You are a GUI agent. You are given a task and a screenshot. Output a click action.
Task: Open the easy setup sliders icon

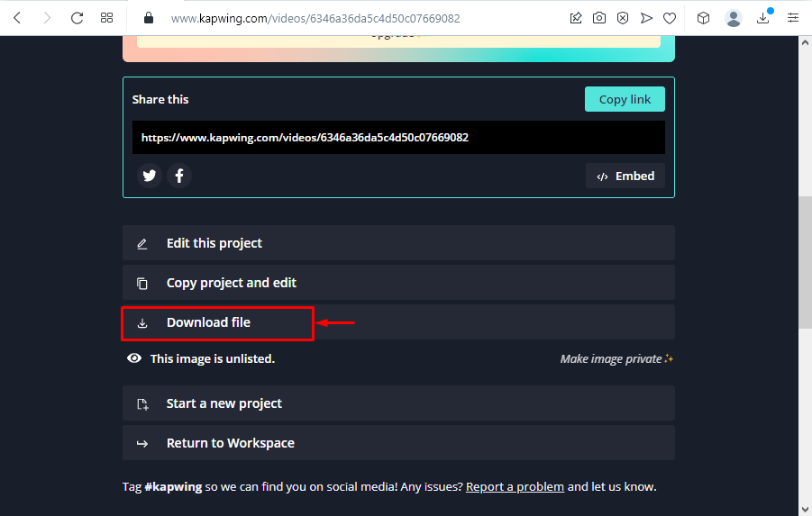click(x=793, y=18)
